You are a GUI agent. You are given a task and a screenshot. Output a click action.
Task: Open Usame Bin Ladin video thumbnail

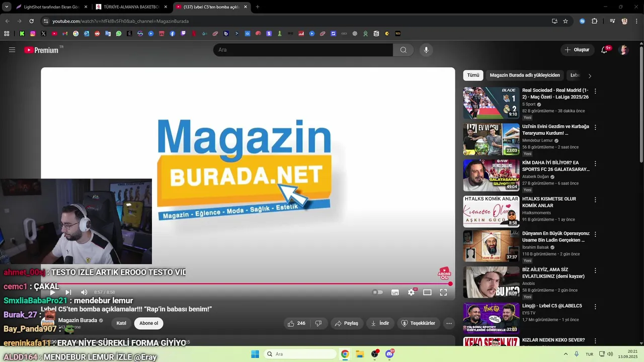click(x=491, y=246)
